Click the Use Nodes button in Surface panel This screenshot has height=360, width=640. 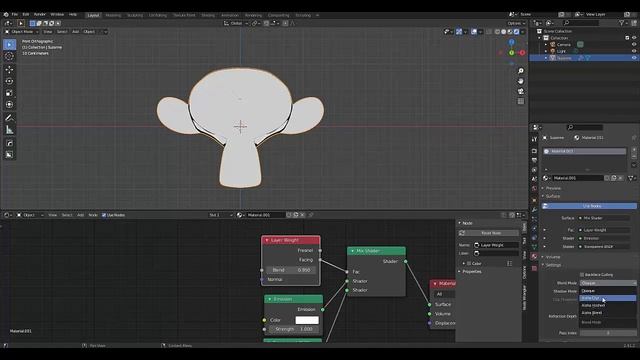point(589,206)
